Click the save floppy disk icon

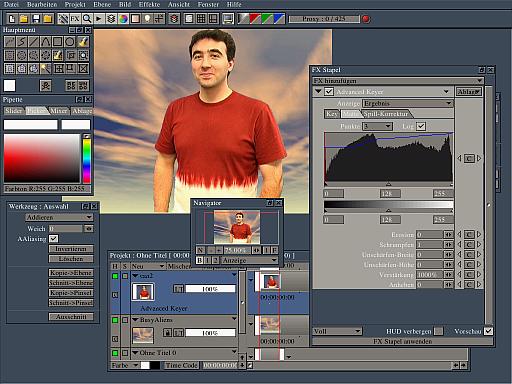click(36, 19)
